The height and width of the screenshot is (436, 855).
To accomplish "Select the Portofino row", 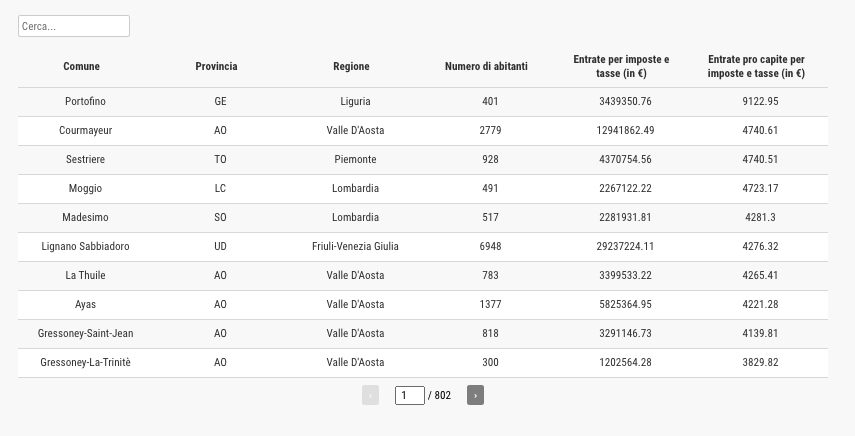I will click(423, 101).
